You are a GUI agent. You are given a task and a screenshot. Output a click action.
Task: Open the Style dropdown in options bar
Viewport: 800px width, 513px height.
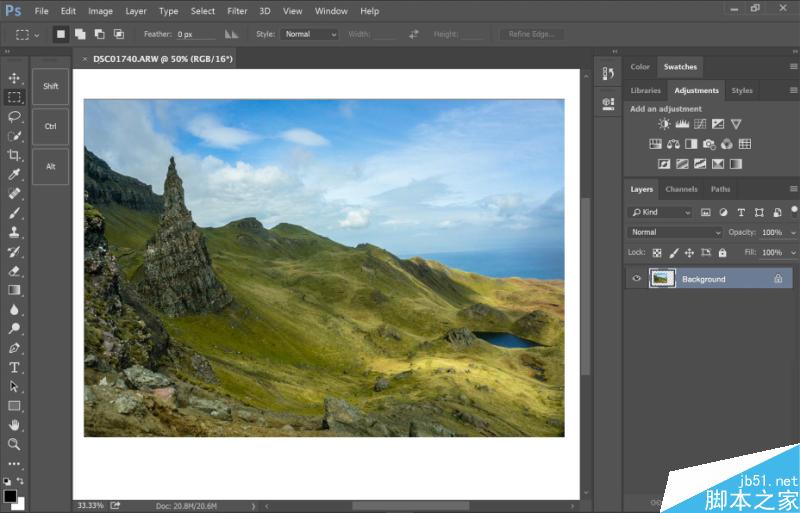(x=310, y=34)
